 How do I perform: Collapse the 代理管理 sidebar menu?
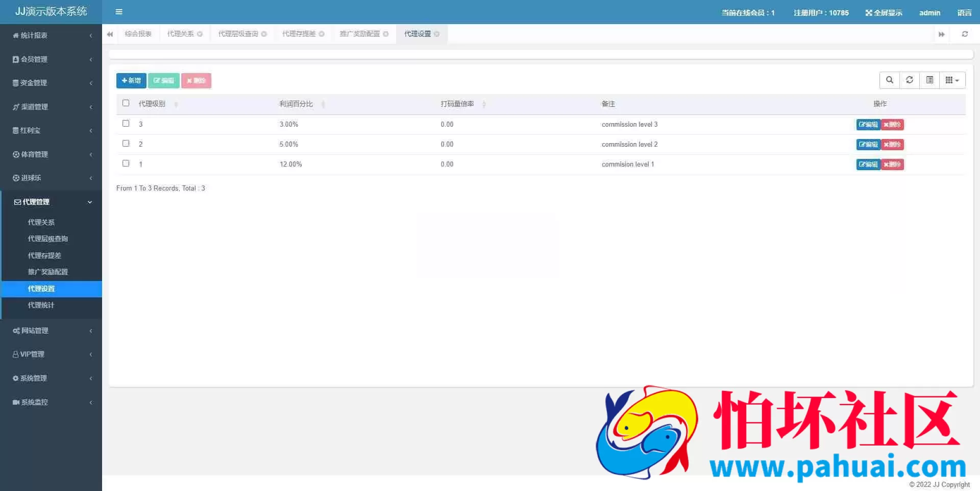(51, 202)
